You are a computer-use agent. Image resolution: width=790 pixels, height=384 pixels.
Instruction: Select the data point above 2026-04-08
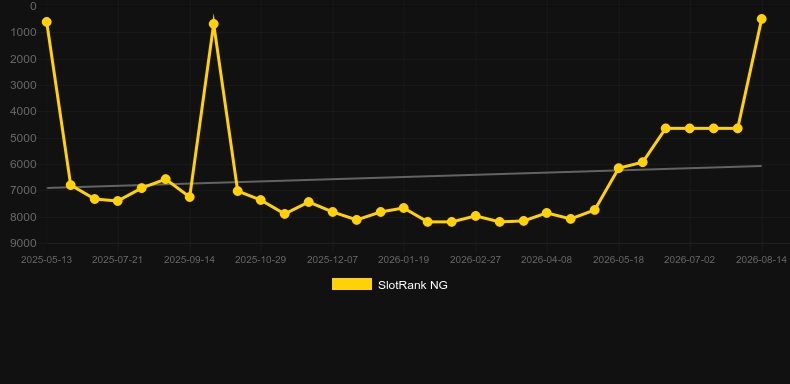pyautogui.click(x=547, y=213)
